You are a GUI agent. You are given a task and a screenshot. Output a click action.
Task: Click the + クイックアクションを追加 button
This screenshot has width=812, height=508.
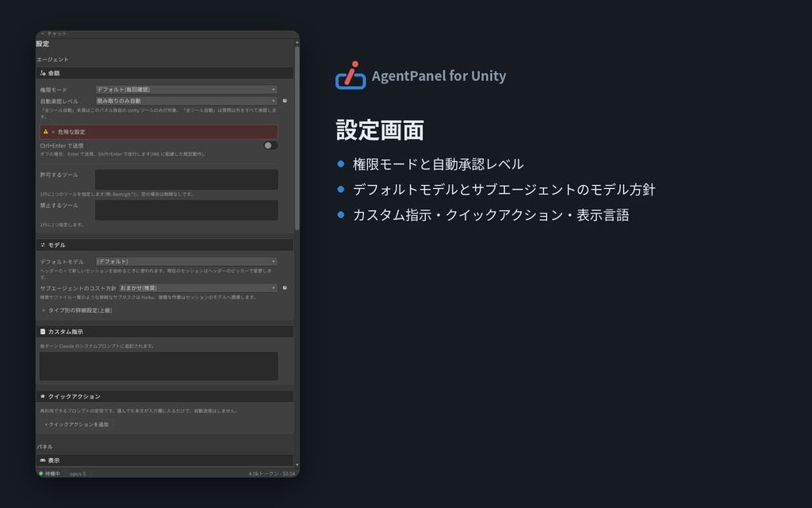point(77,425)
